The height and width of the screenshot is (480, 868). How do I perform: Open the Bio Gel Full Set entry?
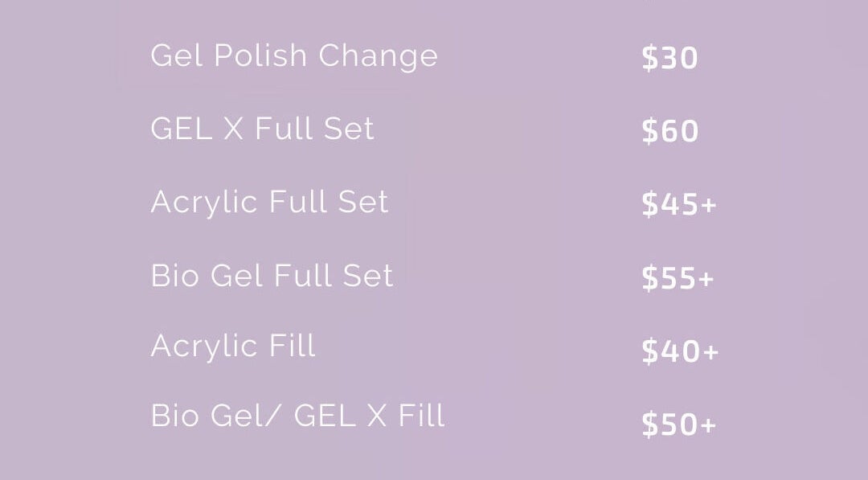[272, 276]
